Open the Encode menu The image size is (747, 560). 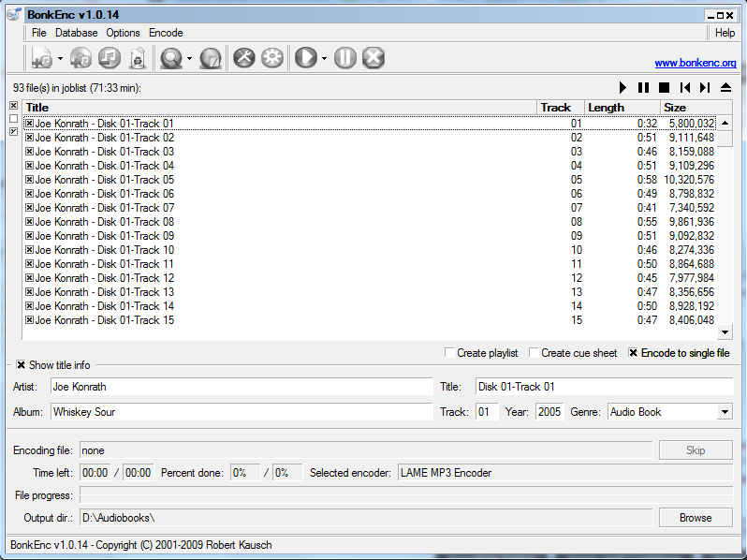coord(166,33)
